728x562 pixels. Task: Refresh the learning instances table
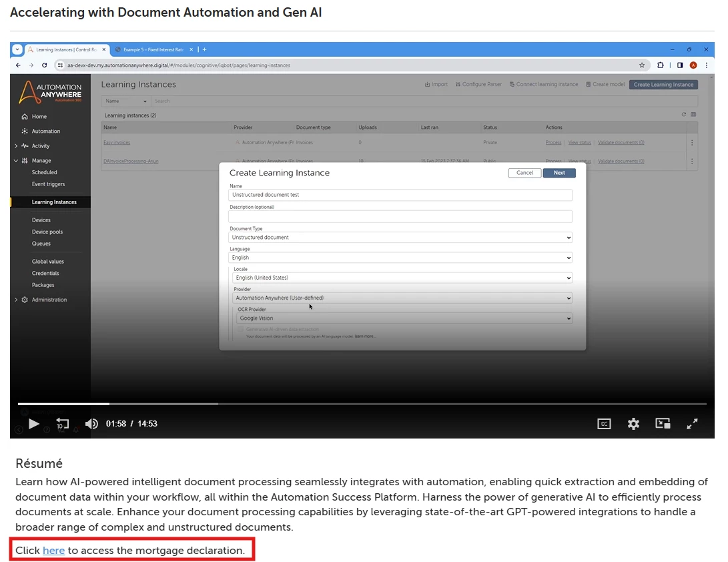tap(683, 115)
